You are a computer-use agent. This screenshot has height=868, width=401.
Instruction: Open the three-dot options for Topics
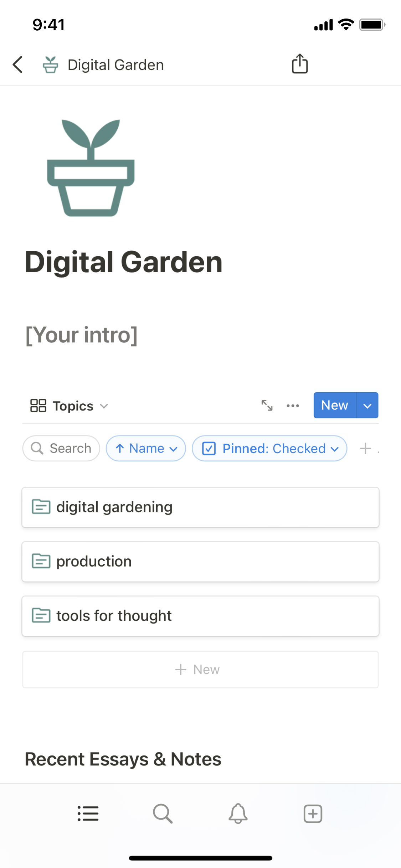[x=293, y=405]
